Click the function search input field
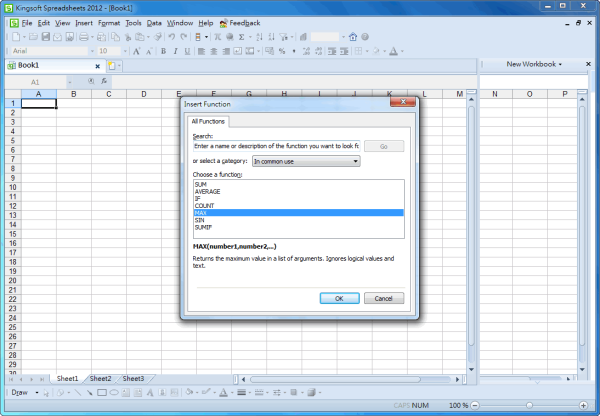This screenshot has height=416, width=600. point(276,146)
